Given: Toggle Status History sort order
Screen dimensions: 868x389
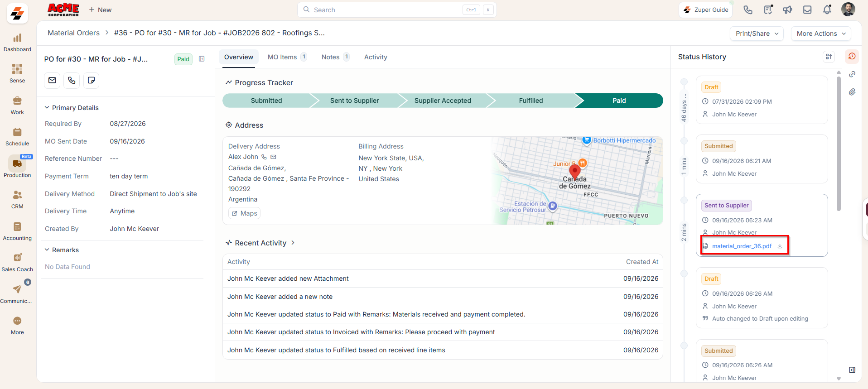Looking at the screenshot, I should (x=829, y=57).
